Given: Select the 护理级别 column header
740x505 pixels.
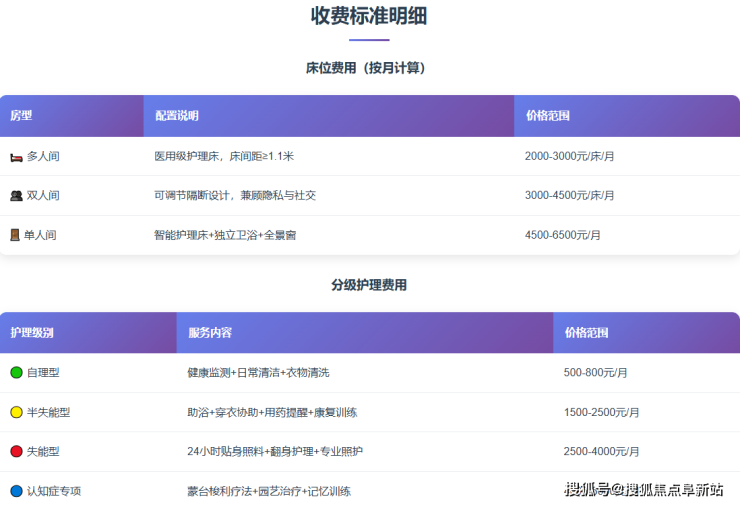Looking at the screenshot, I should pos(32,333).
